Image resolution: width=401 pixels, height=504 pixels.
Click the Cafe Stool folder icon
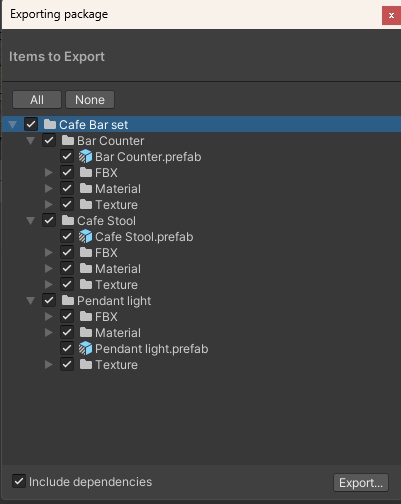[x=68, y=220]
